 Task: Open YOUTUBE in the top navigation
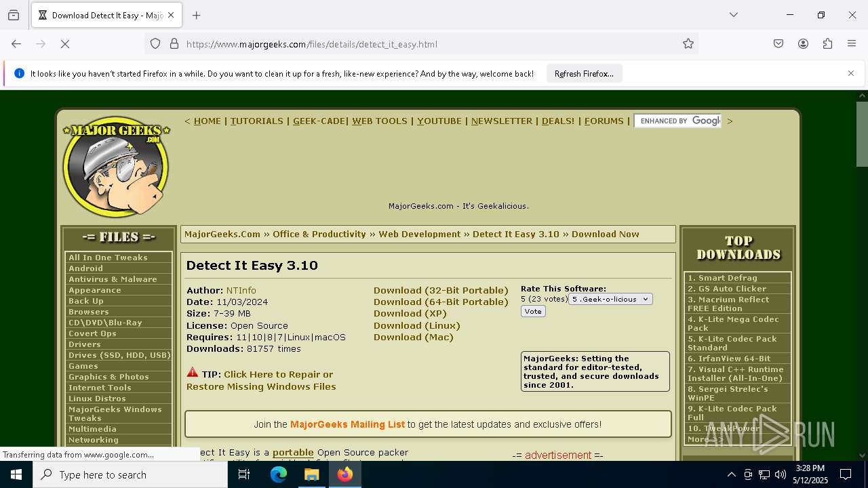(439, 121)
